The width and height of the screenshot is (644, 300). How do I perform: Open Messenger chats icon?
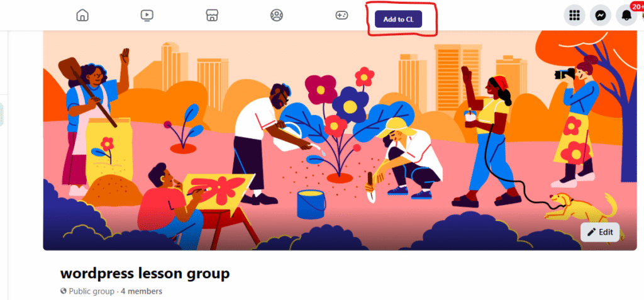[x=600, y=16]
